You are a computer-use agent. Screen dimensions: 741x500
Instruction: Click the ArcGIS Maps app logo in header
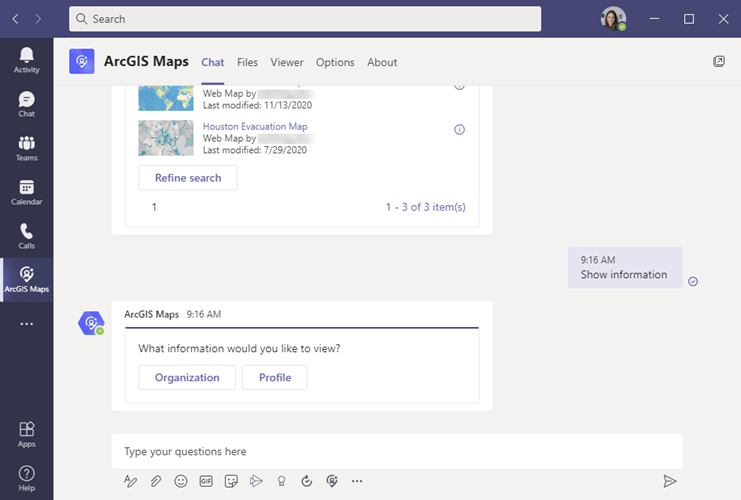click(82, 61)
